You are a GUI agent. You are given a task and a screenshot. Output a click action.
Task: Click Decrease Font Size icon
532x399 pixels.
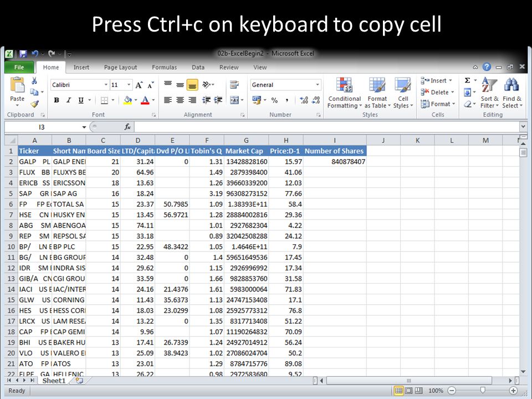click(151, 85)
